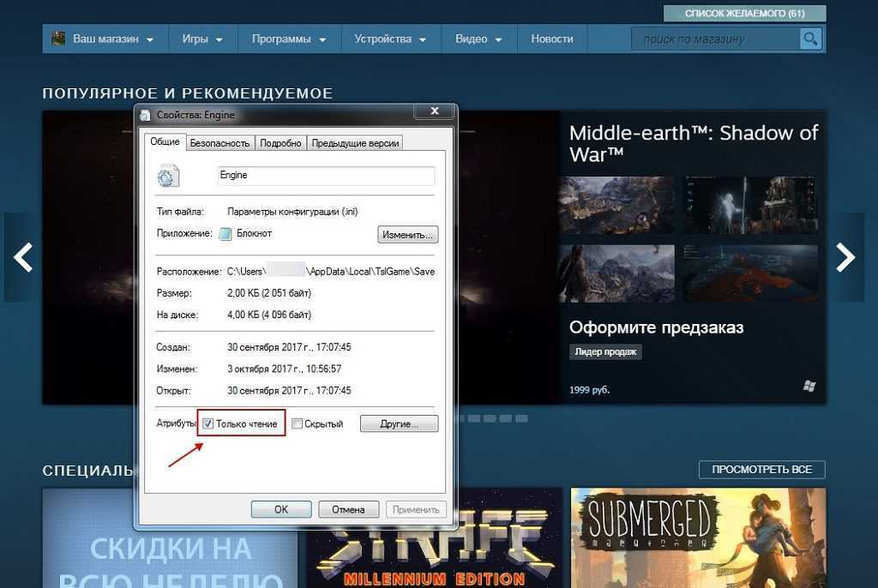The height and width of the screenshot is (588, 878).
Task: Click the last carousel pagination dot
Action: pos(521,418)
